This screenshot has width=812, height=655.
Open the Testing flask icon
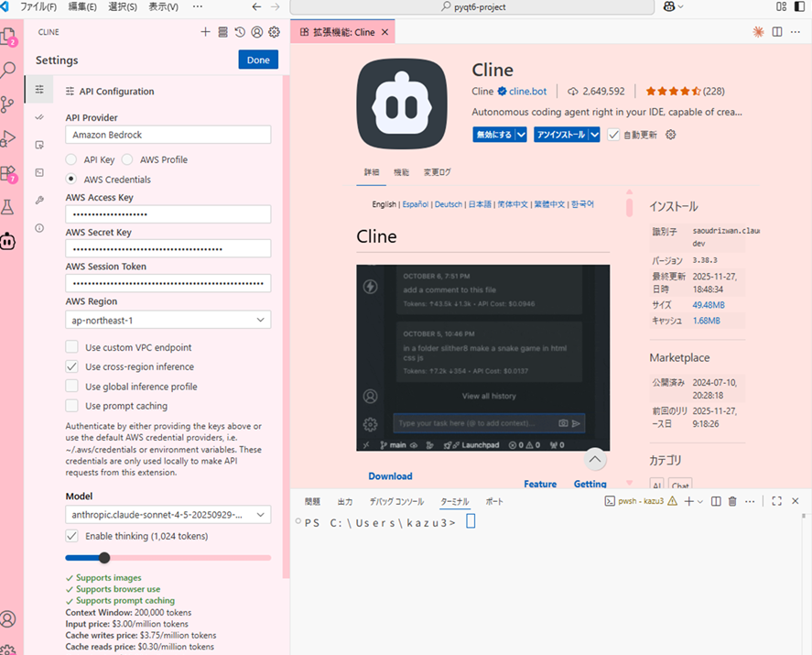[7, 207]
